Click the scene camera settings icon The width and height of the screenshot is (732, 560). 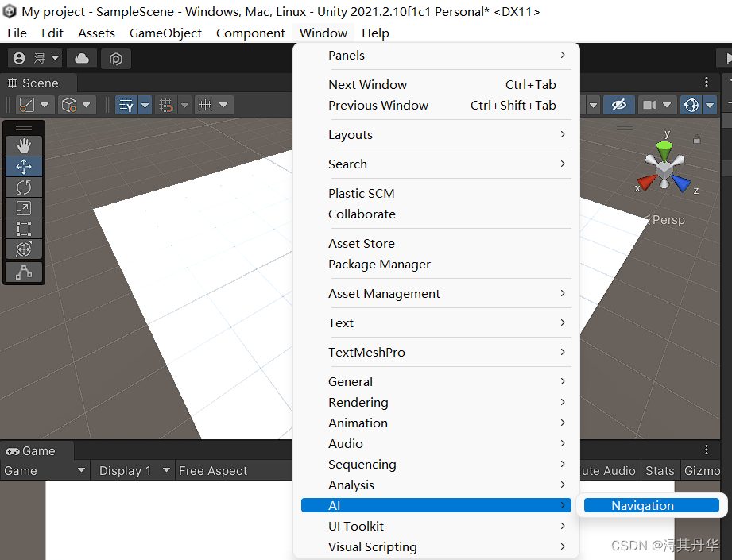pyautogui.click(x=649, y=105)
